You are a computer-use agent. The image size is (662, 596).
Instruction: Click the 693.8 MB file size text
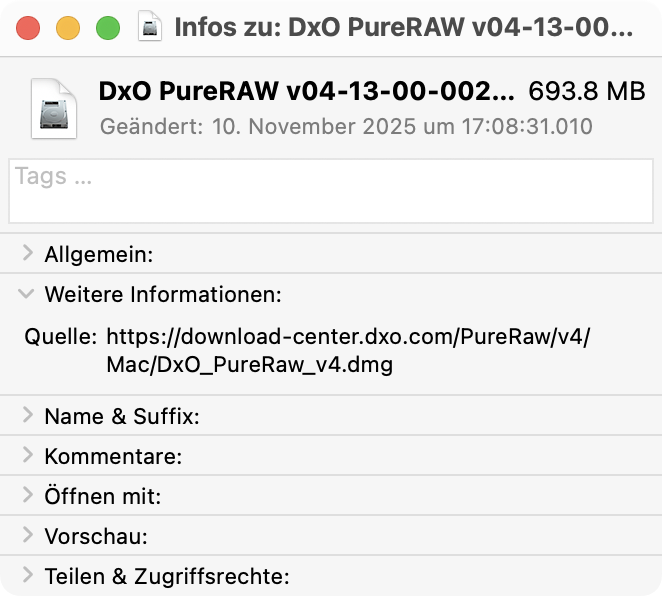tap(586, 92)
